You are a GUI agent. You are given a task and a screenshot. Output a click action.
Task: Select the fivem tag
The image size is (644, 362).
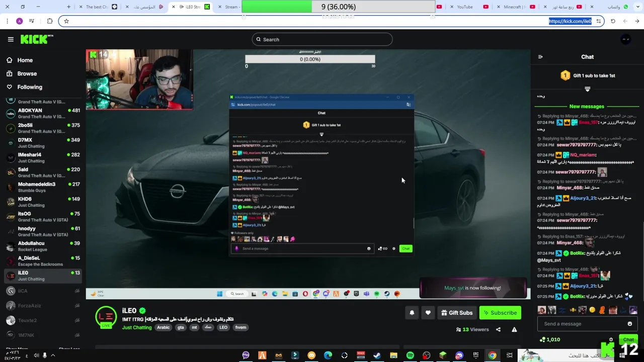click(241, 327)
